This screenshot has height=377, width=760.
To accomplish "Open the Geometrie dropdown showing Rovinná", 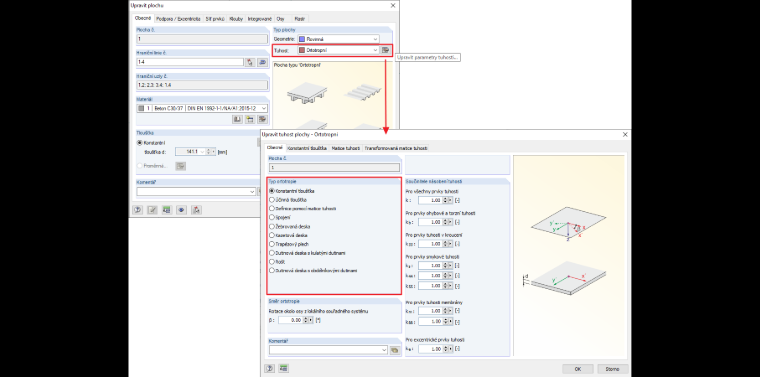I will tap(338, 39).
